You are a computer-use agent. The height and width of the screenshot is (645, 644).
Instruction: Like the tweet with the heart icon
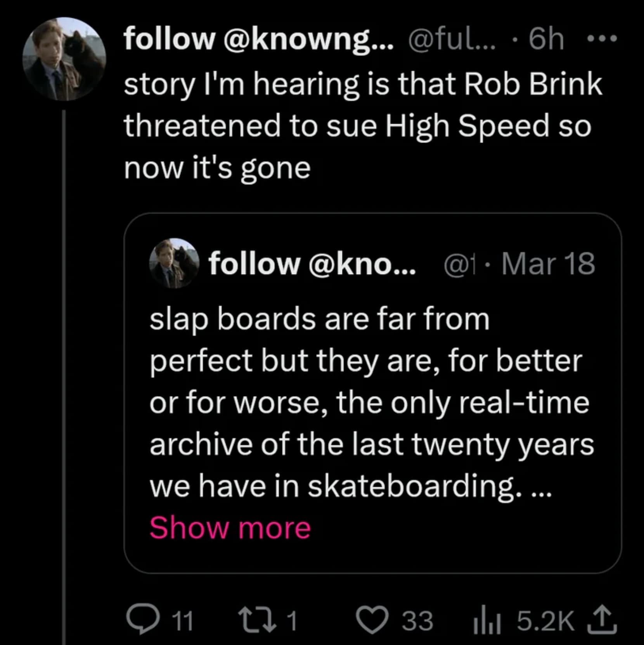point(372,621)
